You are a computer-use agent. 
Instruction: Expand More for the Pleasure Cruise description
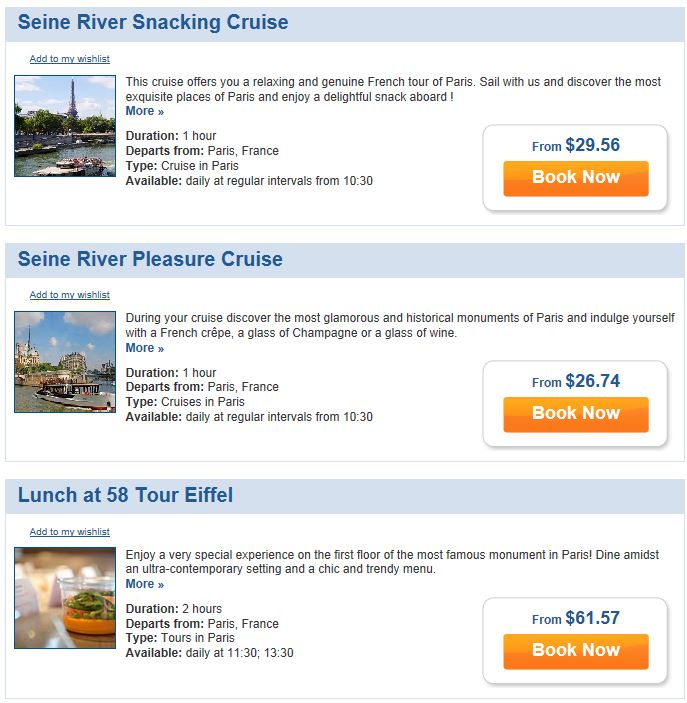click(x=144, y=348)
